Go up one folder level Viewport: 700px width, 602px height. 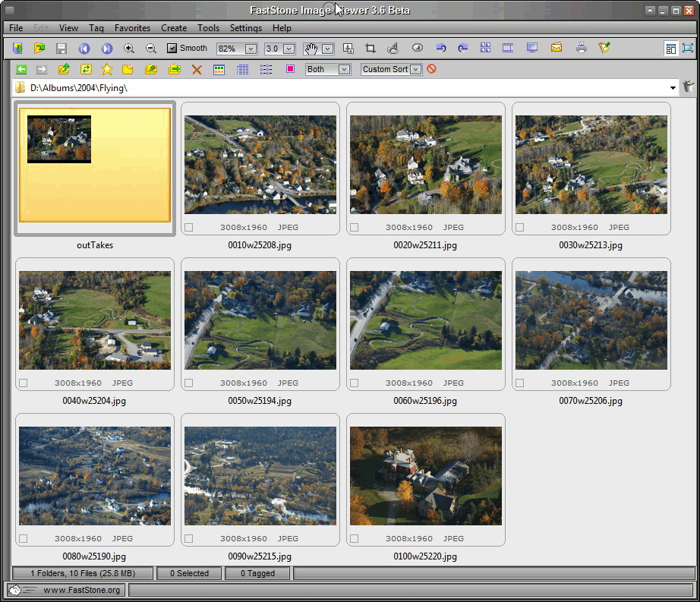click(64, 69)
